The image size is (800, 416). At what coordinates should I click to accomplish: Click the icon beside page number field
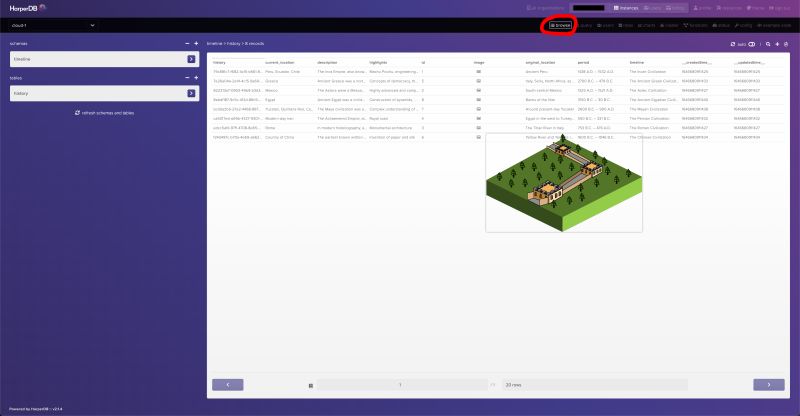[311, 385]
